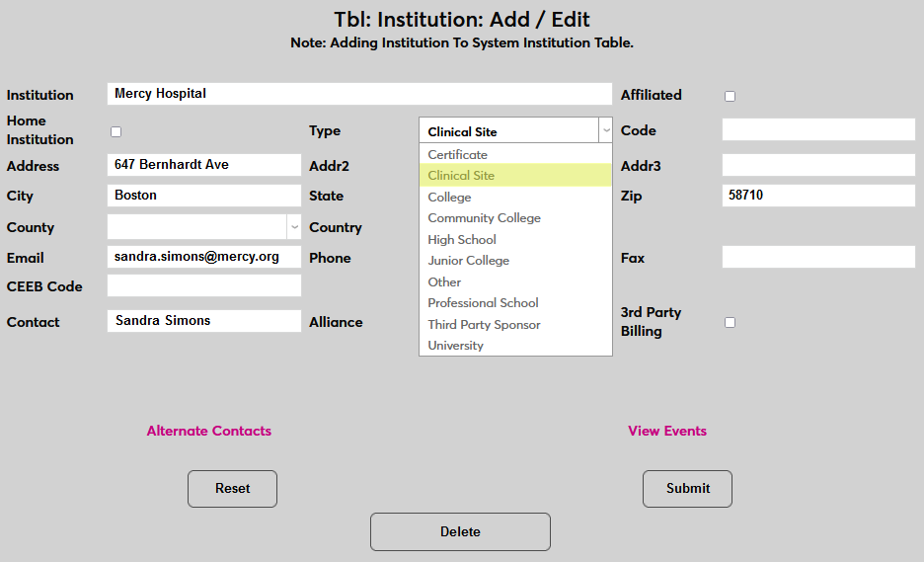Choose College in the Type list
The image size is (924, 562).
click(x=450, y=198)
